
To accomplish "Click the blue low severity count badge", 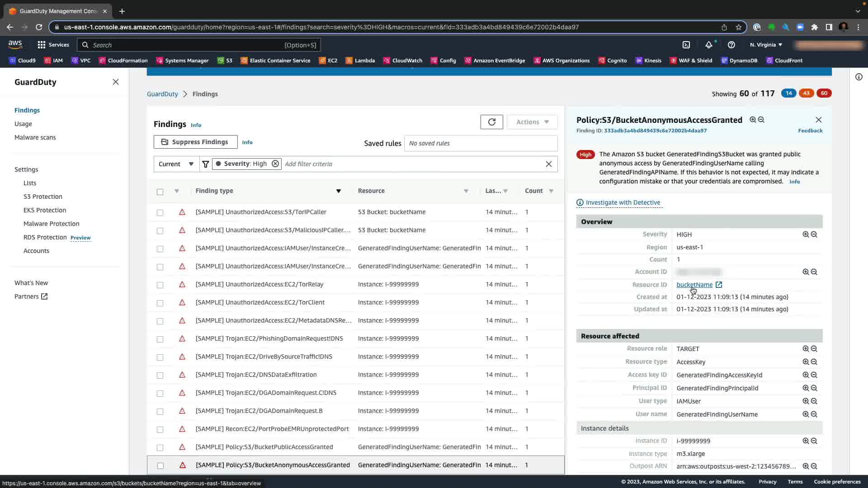I will click(788, 93).
